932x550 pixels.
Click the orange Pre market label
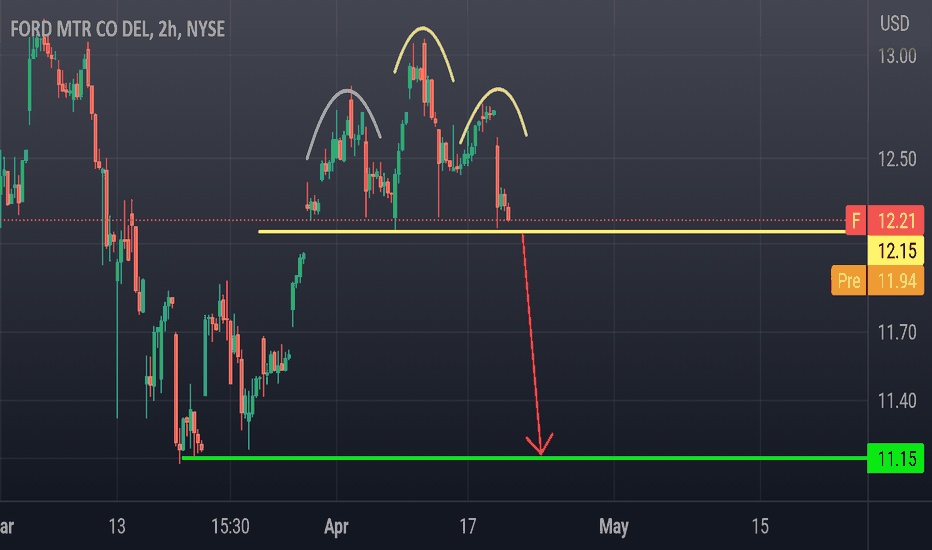click(x=849, y=280)
